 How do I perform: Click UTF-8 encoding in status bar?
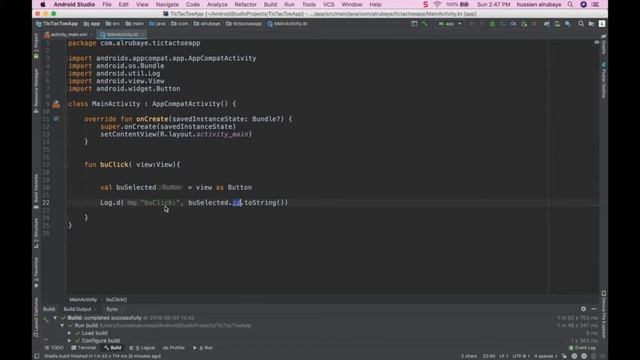520,356
